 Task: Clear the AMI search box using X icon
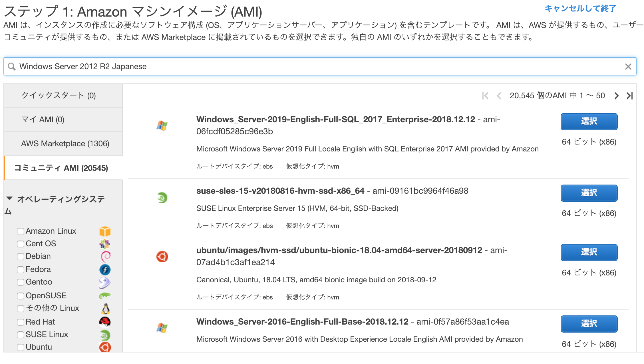coord(628,67)
